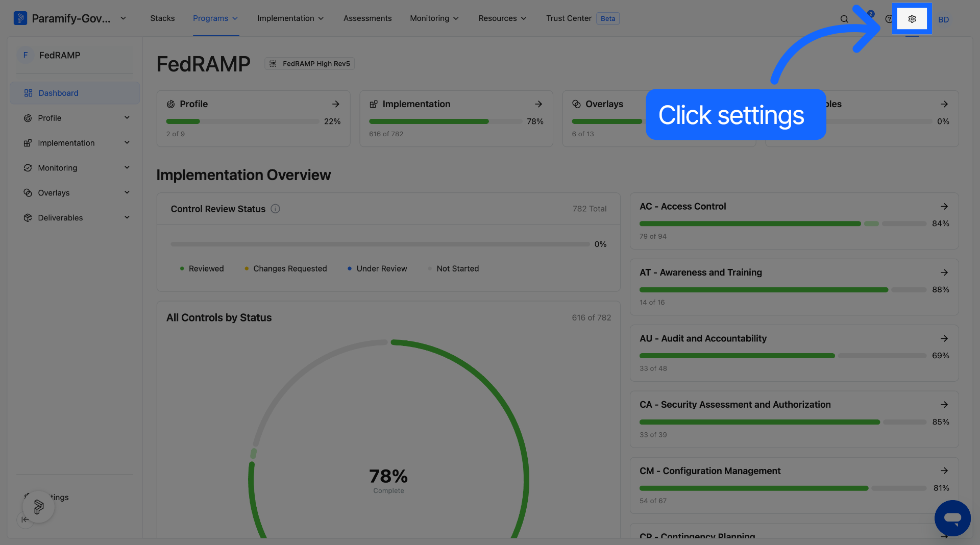This screenshot has width=980, height=545.
Task: Click the '2 of 9' Profile count
Action: click(x=175, y=134)
